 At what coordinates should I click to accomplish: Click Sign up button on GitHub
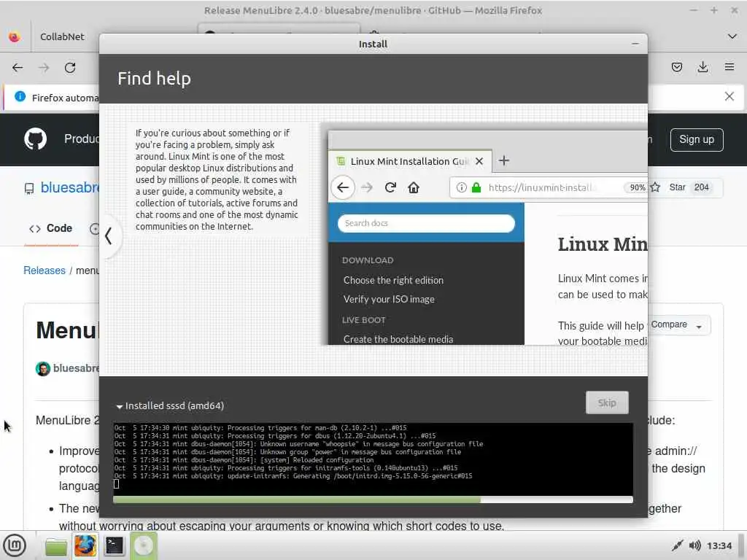[697, 139]
